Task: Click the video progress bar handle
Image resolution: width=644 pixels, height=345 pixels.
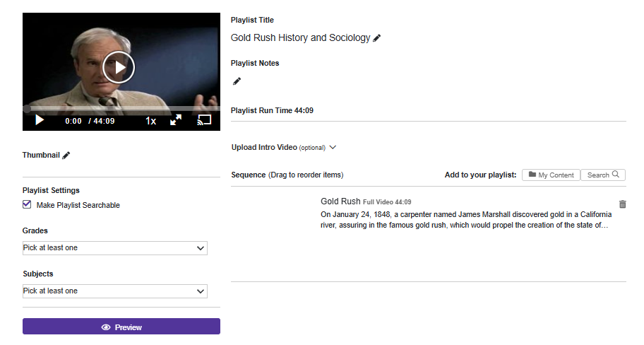Action: [27, 109]
